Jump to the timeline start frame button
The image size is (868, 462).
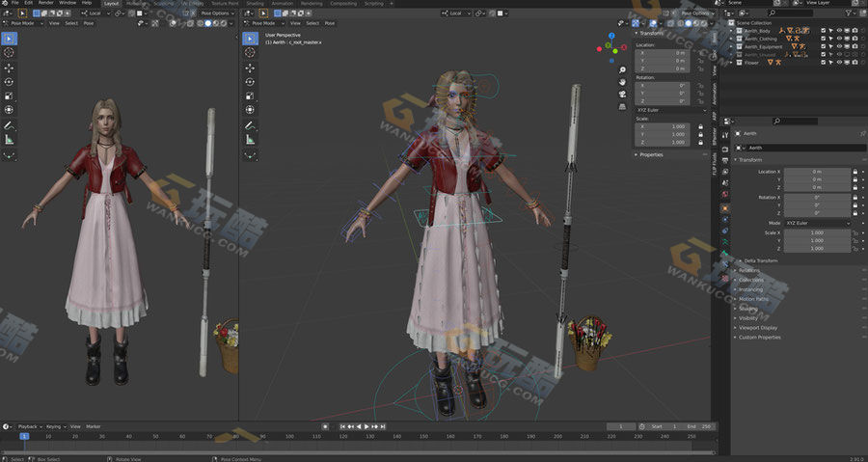[342, 426]
